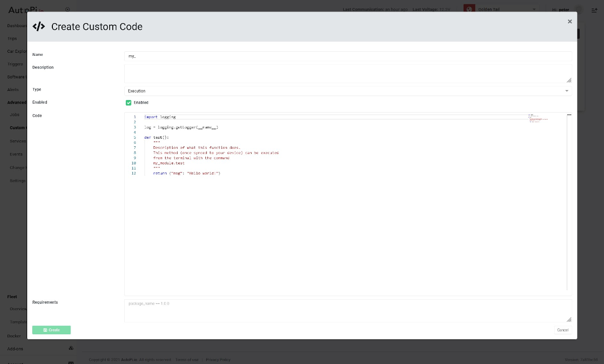Click the green Create button
This screenshot has width=604, height=364.
point(51,330)
